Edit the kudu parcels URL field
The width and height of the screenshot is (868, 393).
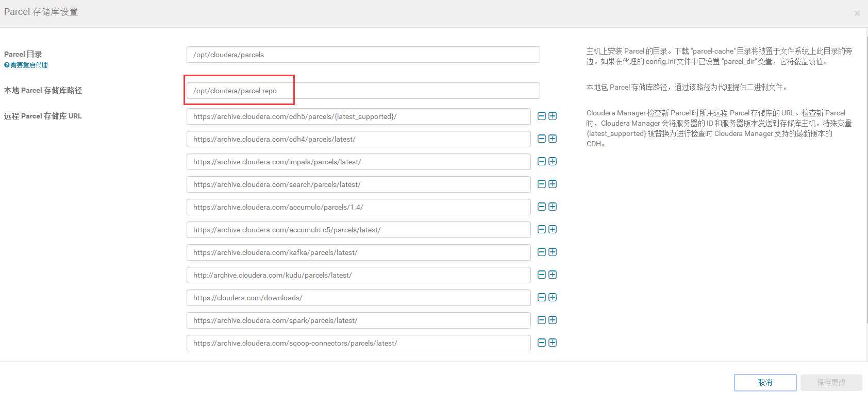(359, 275)
